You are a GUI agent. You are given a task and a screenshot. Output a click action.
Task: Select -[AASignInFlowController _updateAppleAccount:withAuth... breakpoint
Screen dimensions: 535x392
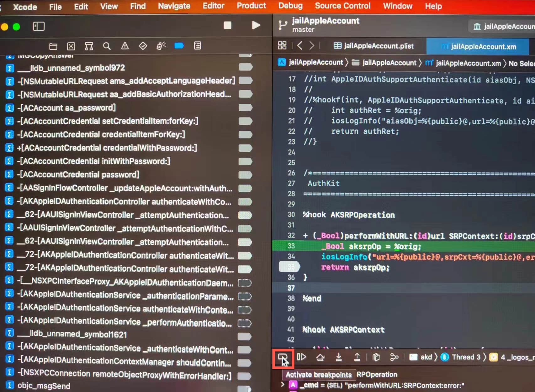point(125,188)
